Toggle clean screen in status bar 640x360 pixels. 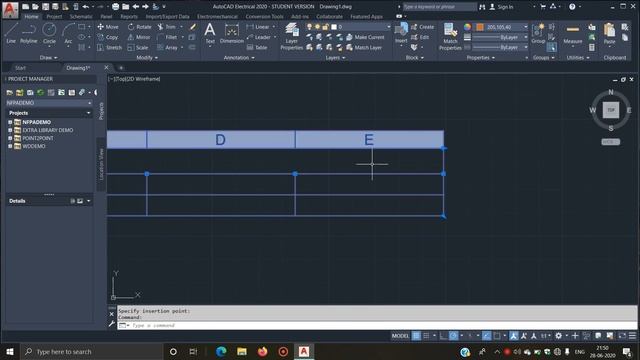tap(622, 336)
